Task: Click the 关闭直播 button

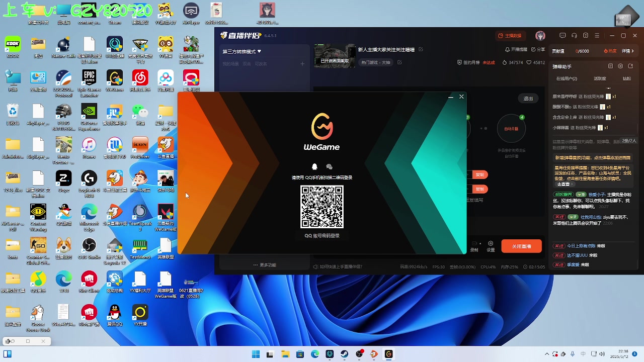Action: 521,246
